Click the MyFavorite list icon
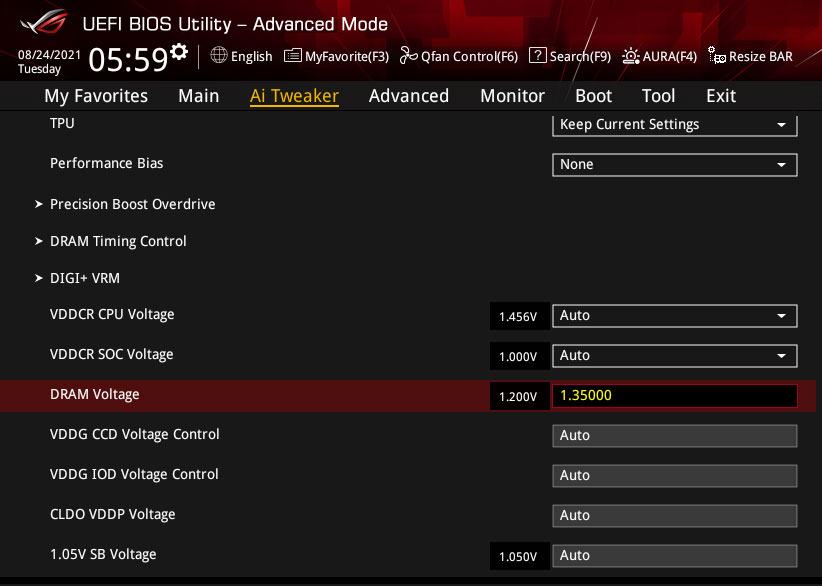The height and width of the screenshot is (586, 822). pos(293,56)
